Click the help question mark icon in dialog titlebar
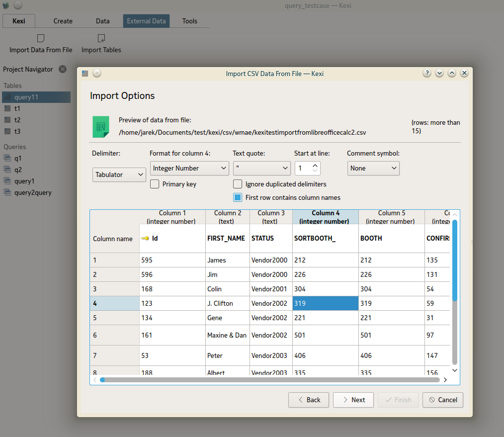This screenshot has height=437, width=504. 427,73
